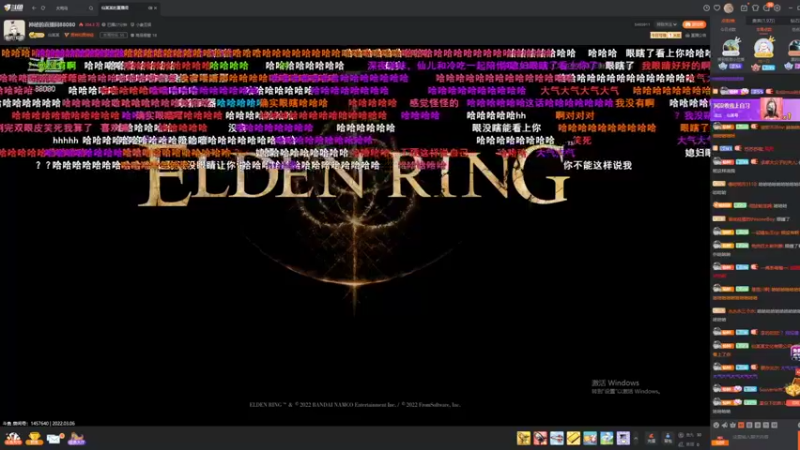Screen dimensions: 800x450
Task: Open the watch history clock icon
Action: pos(706,8)
